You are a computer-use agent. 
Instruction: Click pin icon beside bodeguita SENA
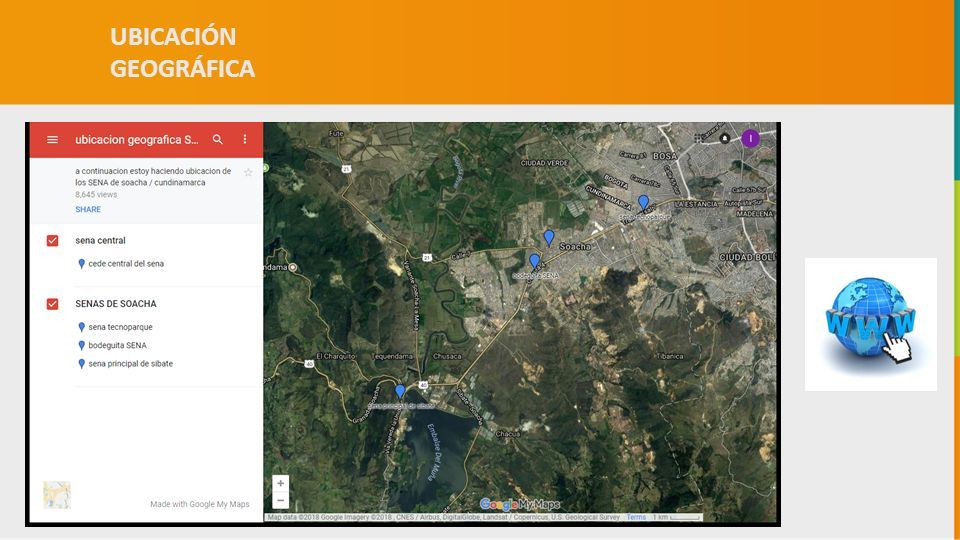(81, 346)
